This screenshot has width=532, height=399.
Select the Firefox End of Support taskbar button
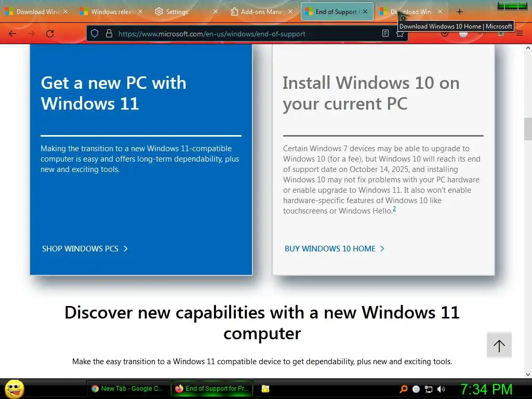212,389
